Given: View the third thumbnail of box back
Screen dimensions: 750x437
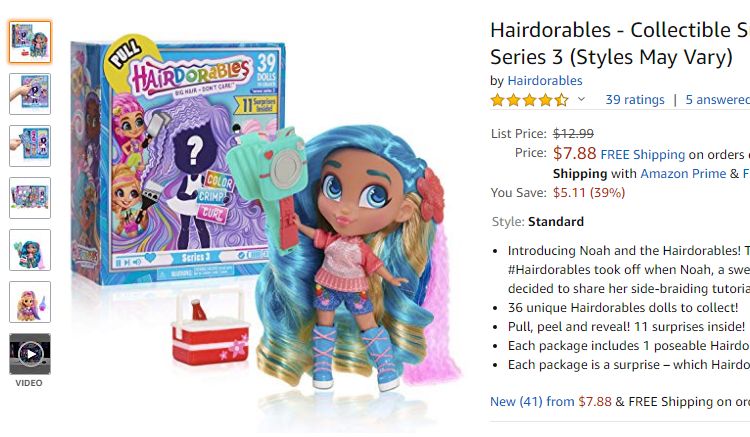Looking at the screenshot, I should tap(30, 146).
